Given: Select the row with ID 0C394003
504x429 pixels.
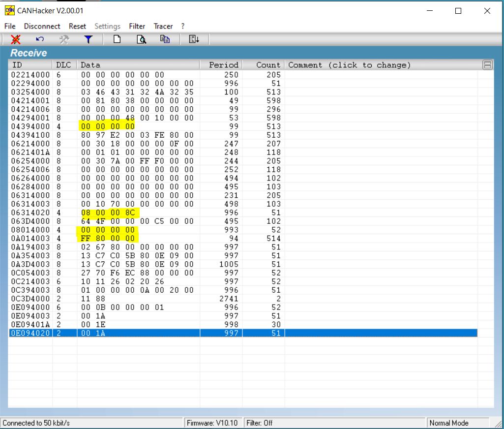Looking at the screenshot, I should point(243,290).
